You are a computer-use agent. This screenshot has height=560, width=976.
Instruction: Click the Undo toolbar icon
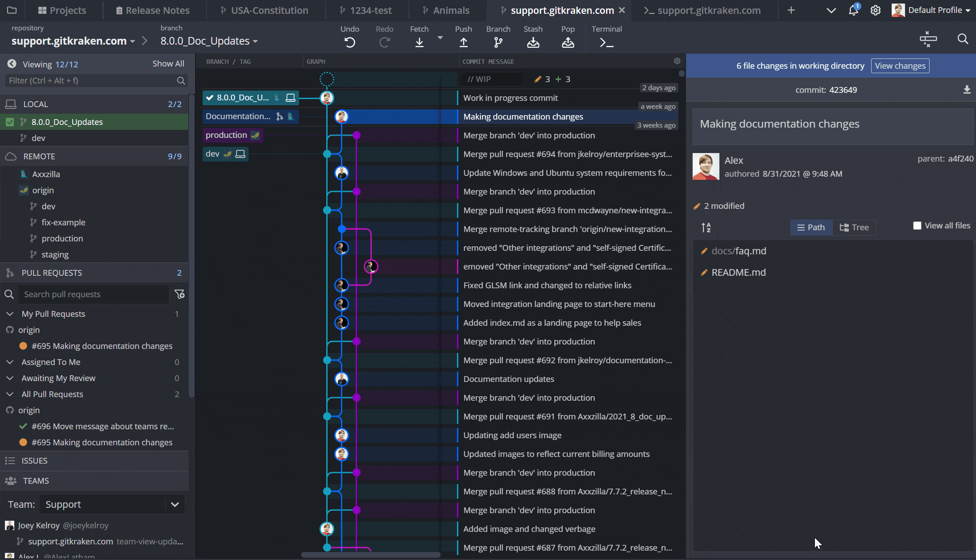pyautogui.click(x=350, y=42)
